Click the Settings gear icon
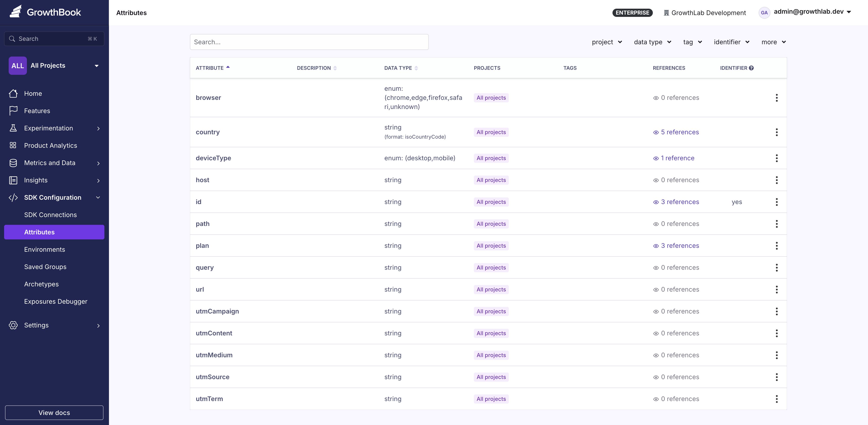Screen dimensions: 868x425 tap(13, 325)
